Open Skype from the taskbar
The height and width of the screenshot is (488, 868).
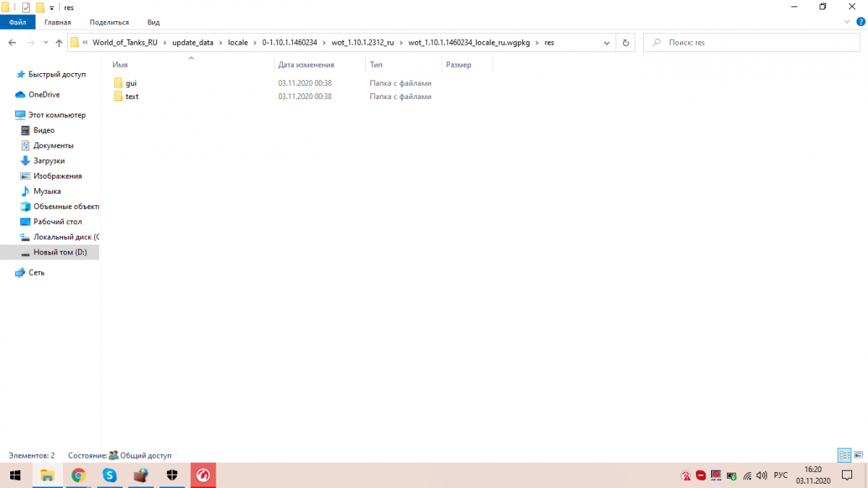point(109,475)
